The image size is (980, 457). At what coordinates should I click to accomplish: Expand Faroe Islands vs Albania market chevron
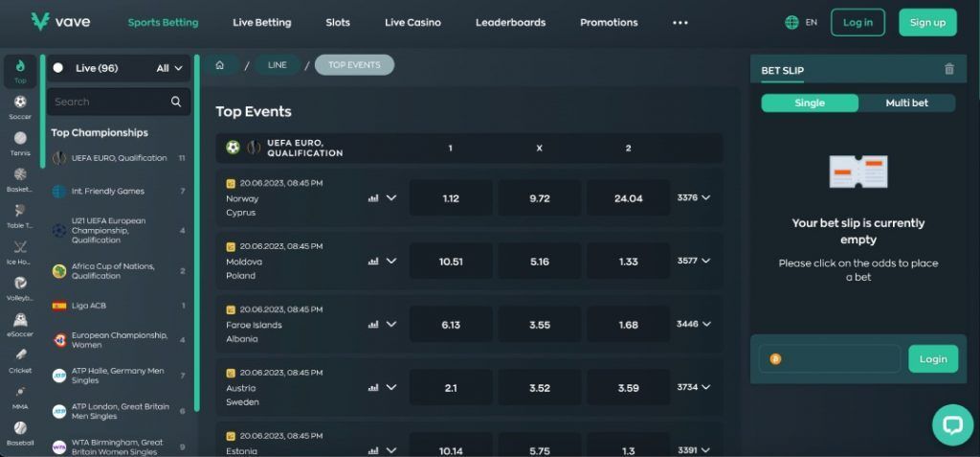[391, 324]
